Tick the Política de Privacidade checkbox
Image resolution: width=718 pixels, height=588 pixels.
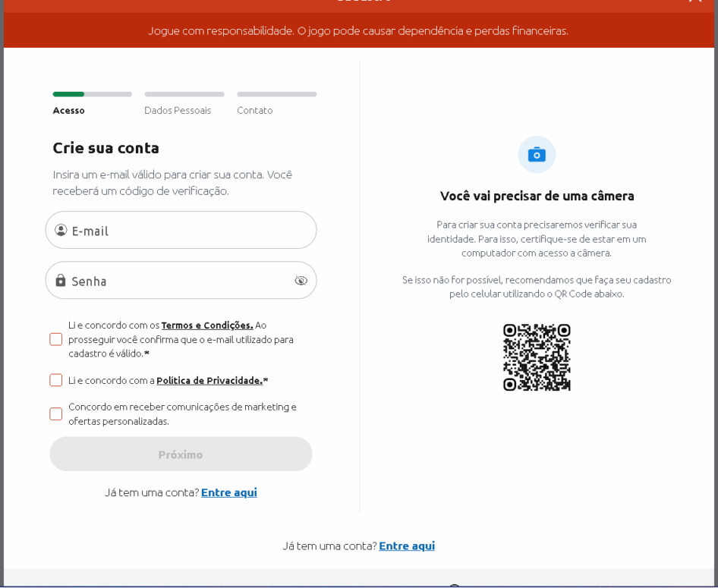56,380
